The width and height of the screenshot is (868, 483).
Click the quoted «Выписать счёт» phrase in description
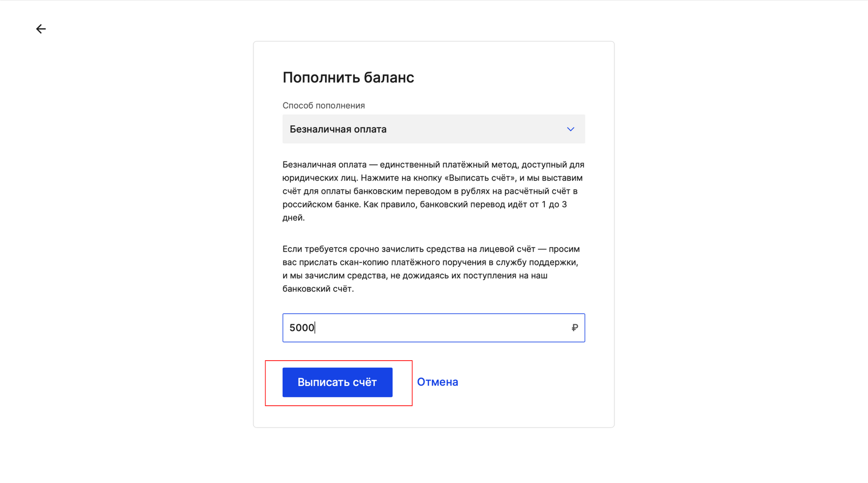coord(480,178)
